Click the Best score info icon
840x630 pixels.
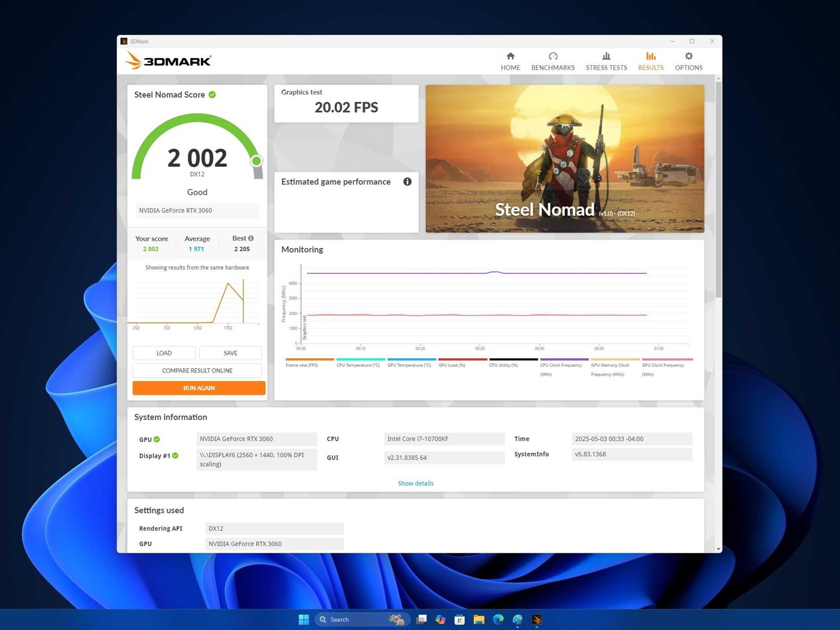point(251,238)
